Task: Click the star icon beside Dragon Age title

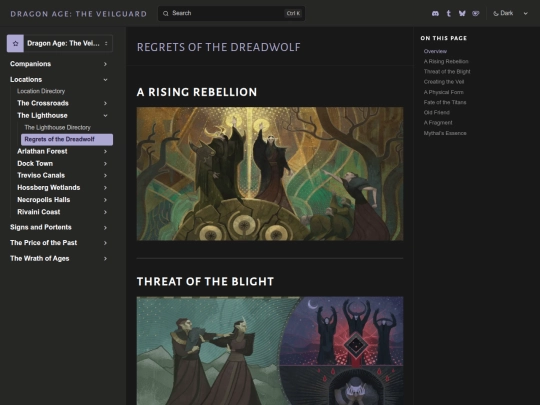Action: click(15, 43)
